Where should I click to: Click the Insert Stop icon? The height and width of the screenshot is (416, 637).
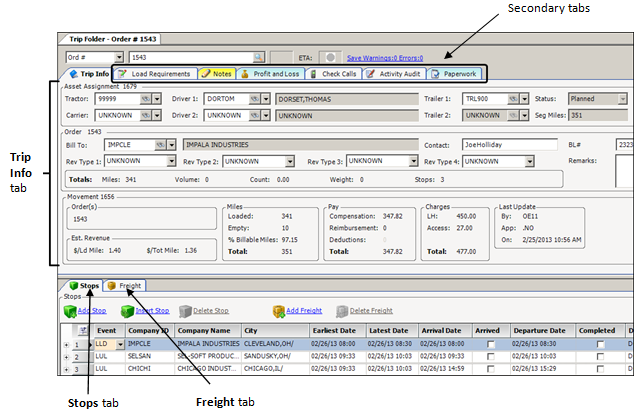[x=127, y=311]
